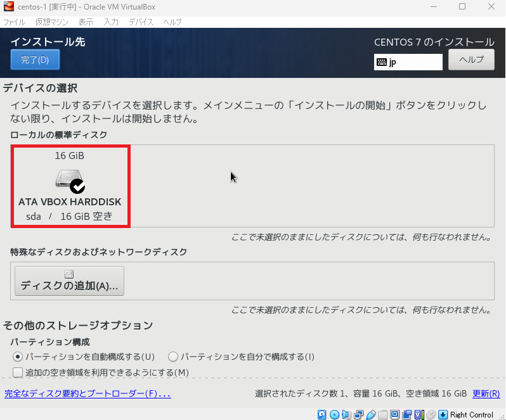Open 完全なディスク要約とブートローダー link
This screenshot has height=420, width=506.
point(88,393)
